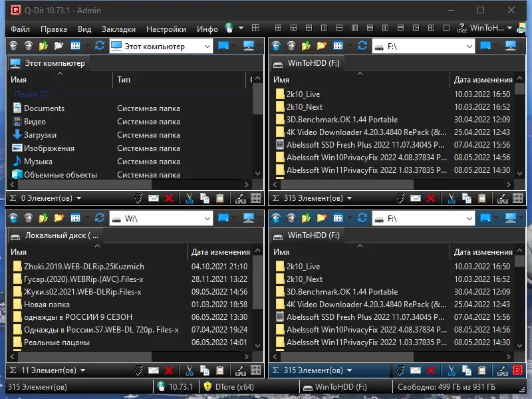Viewport: 532px width, 399px height.
Task: Expand F:\ address dropdown in top-right pane
Action: point(469,47)
